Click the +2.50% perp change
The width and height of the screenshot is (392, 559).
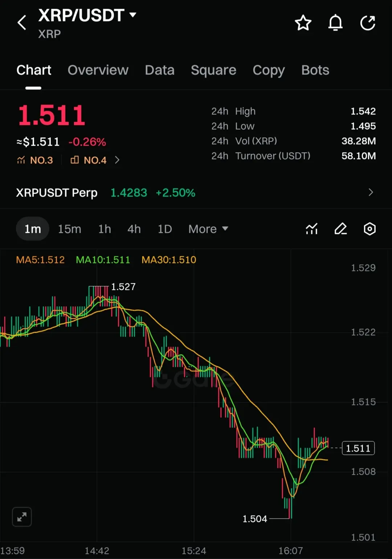(175, 193)
